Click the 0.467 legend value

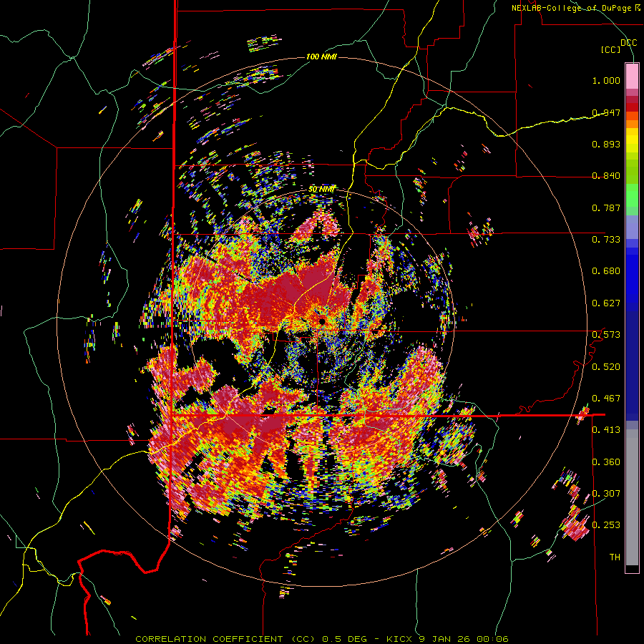(606, 399)
